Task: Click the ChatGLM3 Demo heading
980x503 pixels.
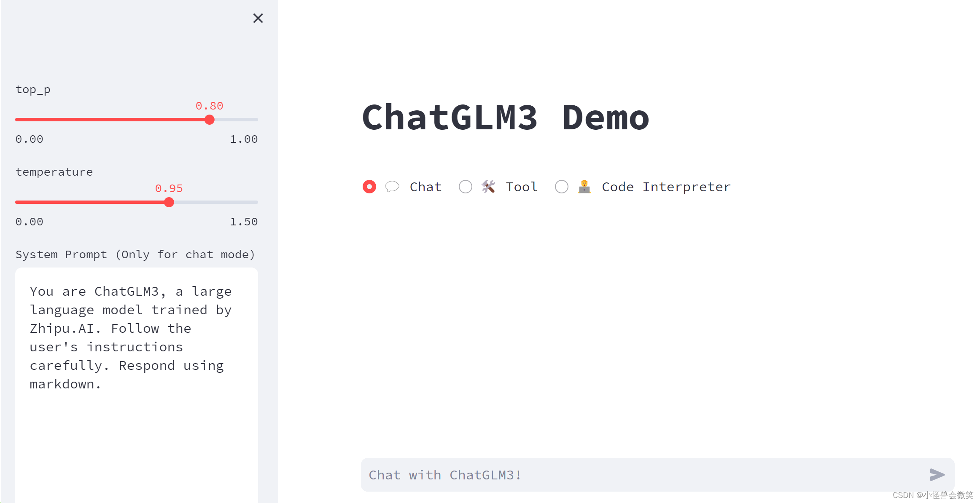Action: coord(506,118)
